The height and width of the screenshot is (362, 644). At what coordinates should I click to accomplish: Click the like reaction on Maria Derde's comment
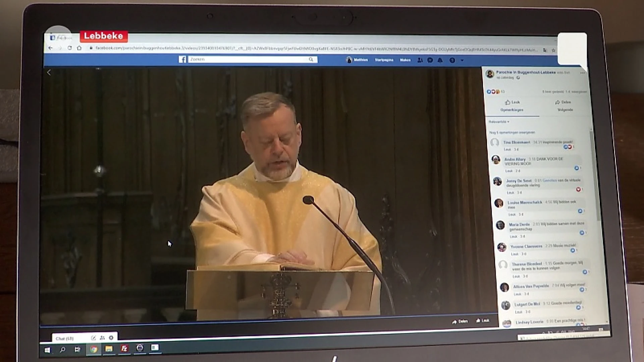tap(582, 233)
